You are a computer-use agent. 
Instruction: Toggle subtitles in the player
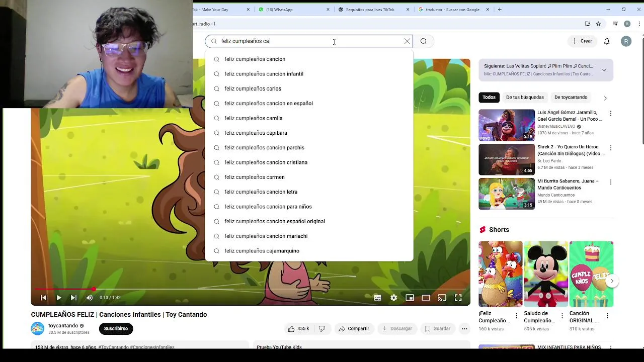point(377,298)
